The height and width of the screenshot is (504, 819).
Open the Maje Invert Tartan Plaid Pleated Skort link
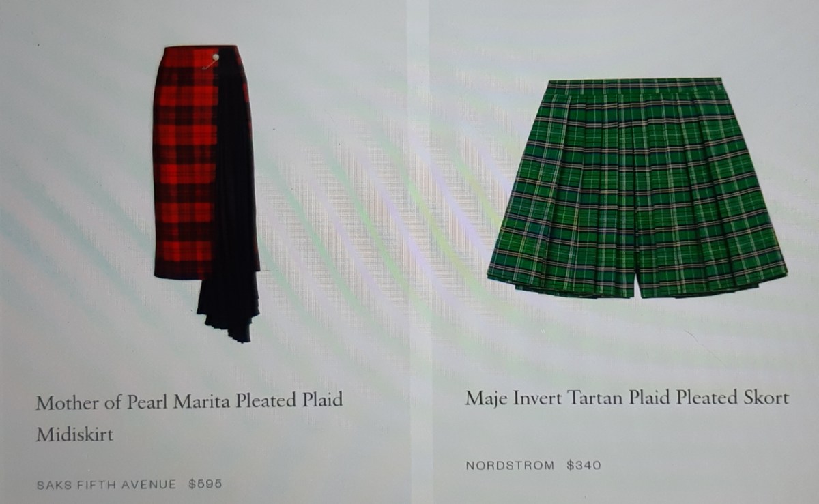[627, 398]
